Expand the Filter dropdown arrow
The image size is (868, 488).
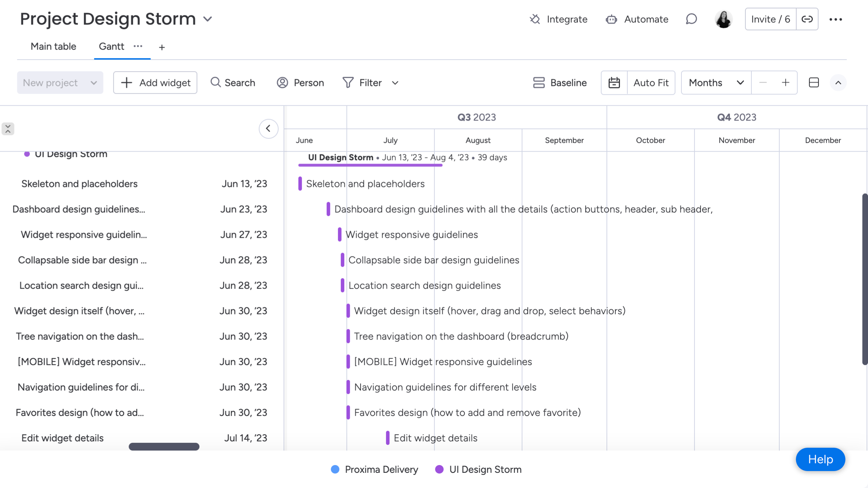coord(395,83)
